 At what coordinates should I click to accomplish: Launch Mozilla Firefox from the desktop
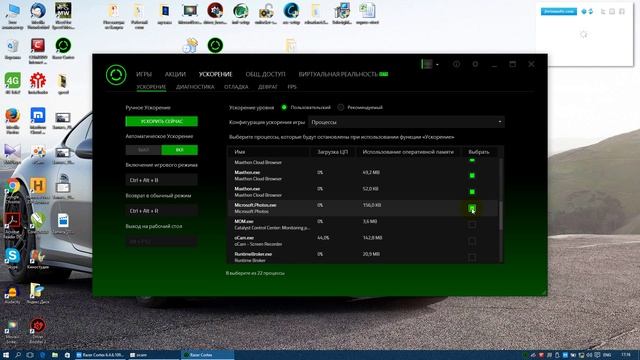[x=13, y=120]
